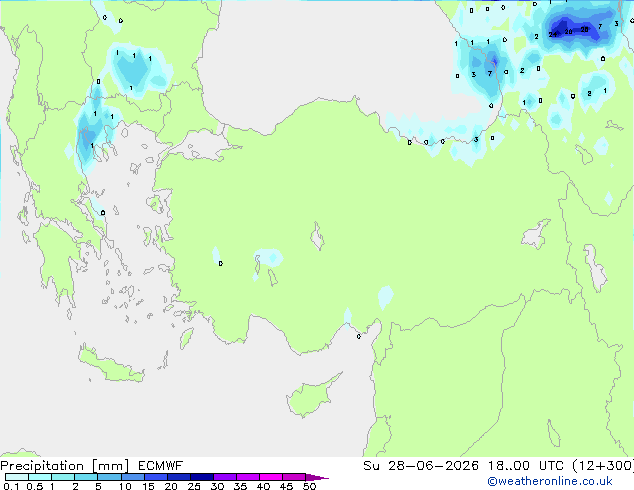Click the legend swatch between 20 and 25

(178, 477)
